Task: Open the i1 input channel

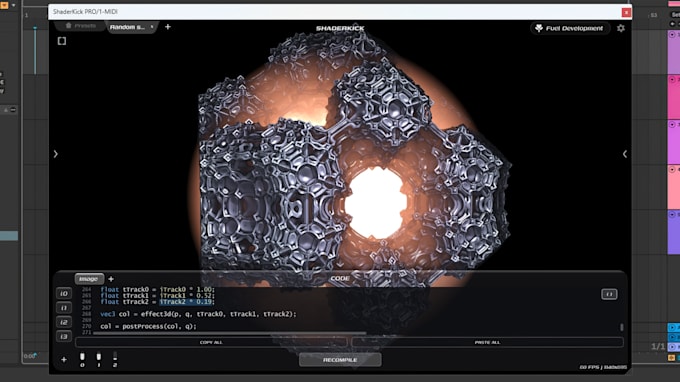Action: [64, 308]
